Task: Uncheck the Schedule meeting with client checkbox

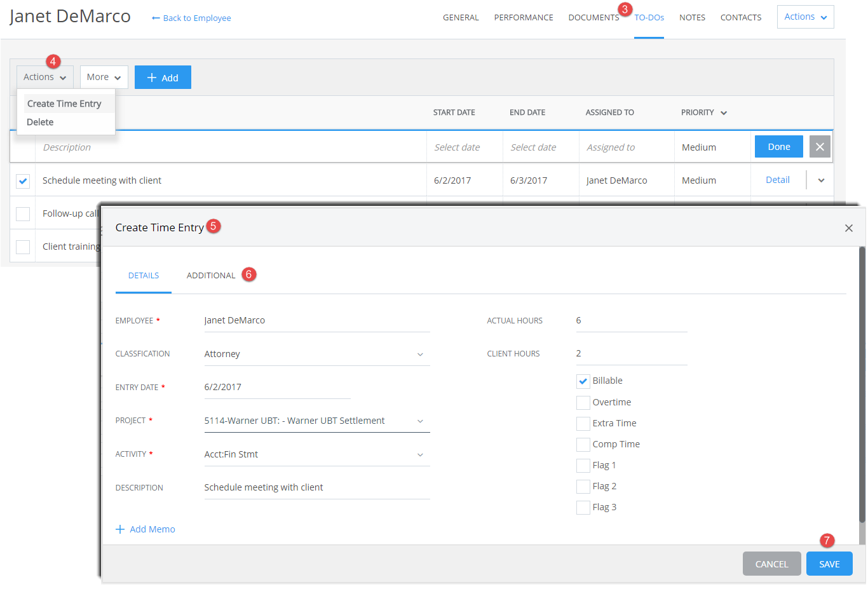Action: 23,181
